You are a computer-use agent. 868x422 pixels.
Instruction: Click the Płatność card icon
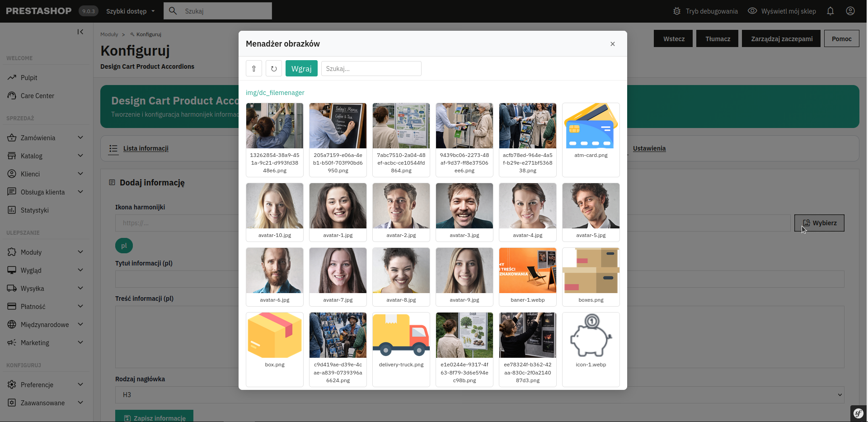click(12, 307)
